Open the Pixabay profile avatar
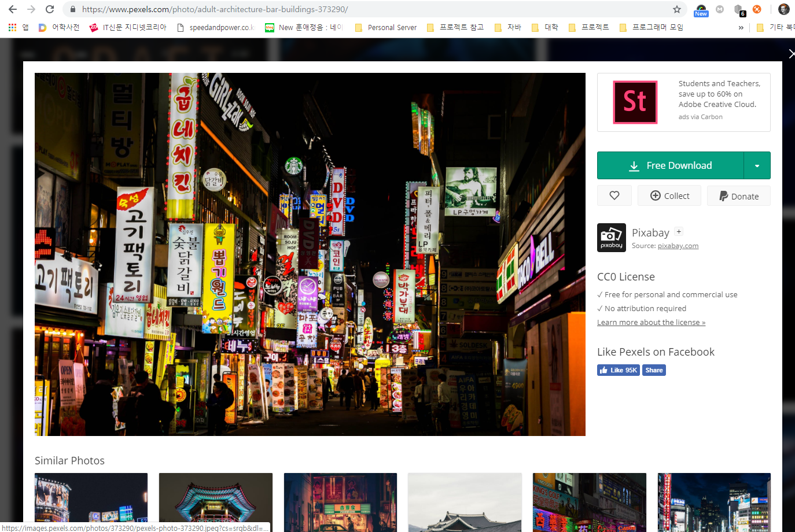The width and height of the screenshot is (795, 532). (x=612, y=238)
